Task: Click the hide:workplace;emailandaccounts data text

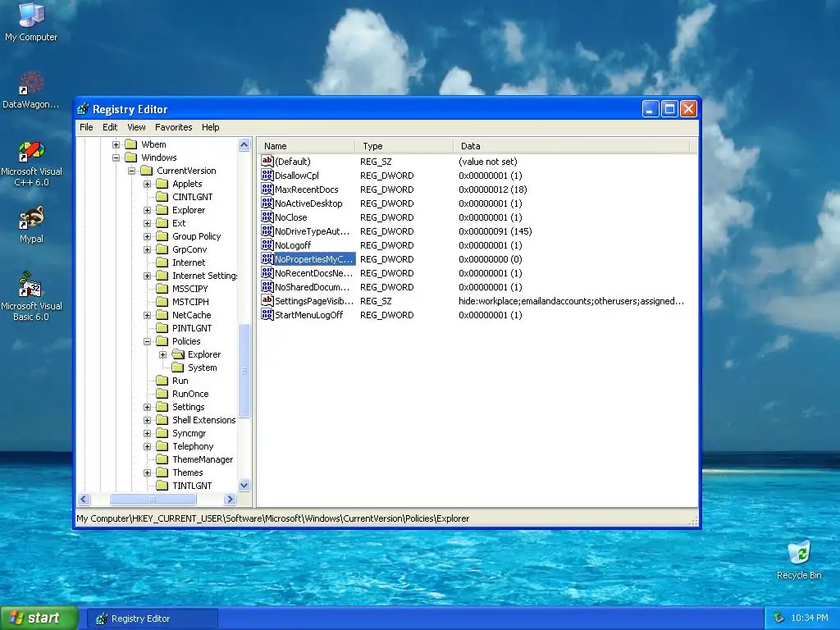Action: (x=571, y=301)
